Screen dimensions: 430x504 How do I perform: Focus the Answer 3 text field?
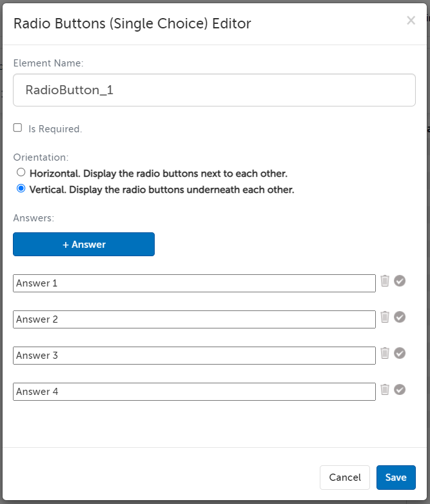pyautogui.click(x=194, y=356)
